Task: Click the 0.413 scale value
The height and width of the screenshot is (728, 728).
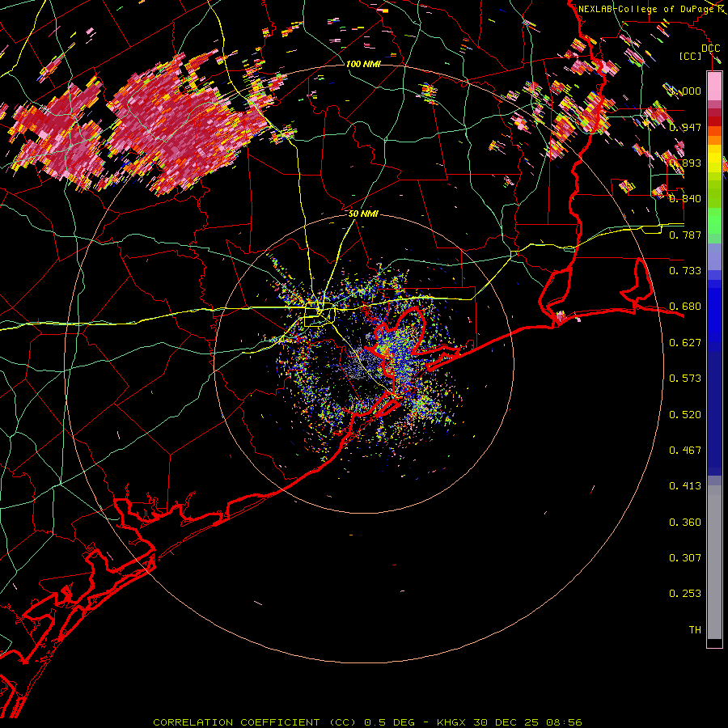Action: point(685,486)
